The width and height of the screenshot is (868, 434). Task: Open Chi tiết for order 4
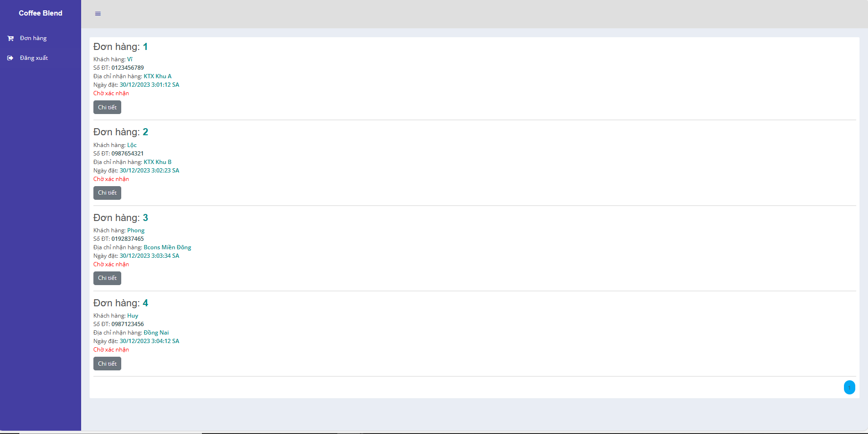pyautogui.click(x=107, y=364)
